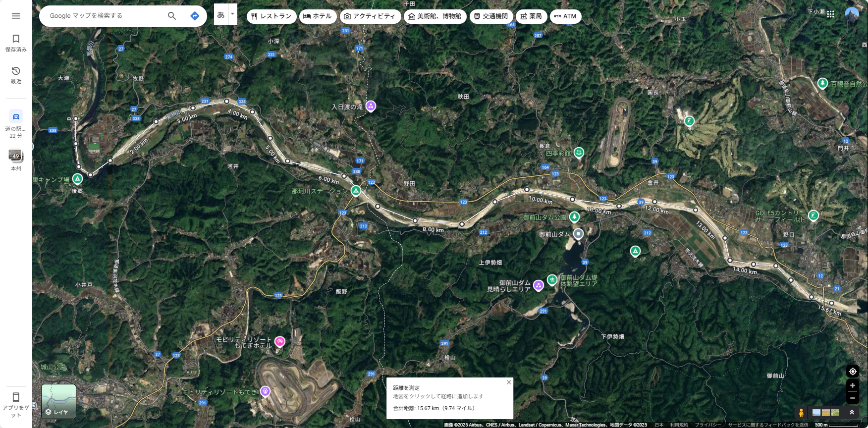
Task: Click the search magnifier icon
Action: click(x=172, y=16)
